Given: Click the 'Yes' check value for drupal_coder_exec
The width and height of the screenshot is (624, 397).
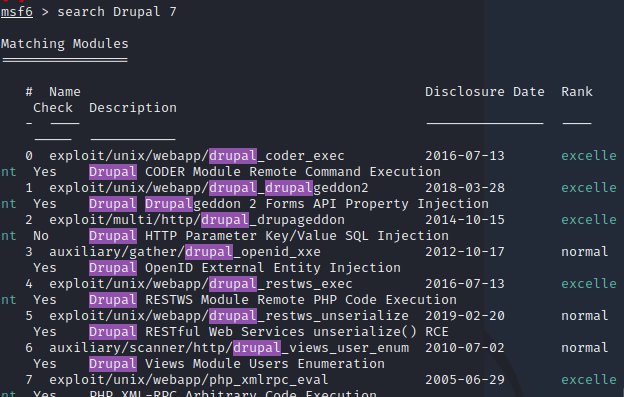Looking at the screenshot, I should click(x=45, y=172).
